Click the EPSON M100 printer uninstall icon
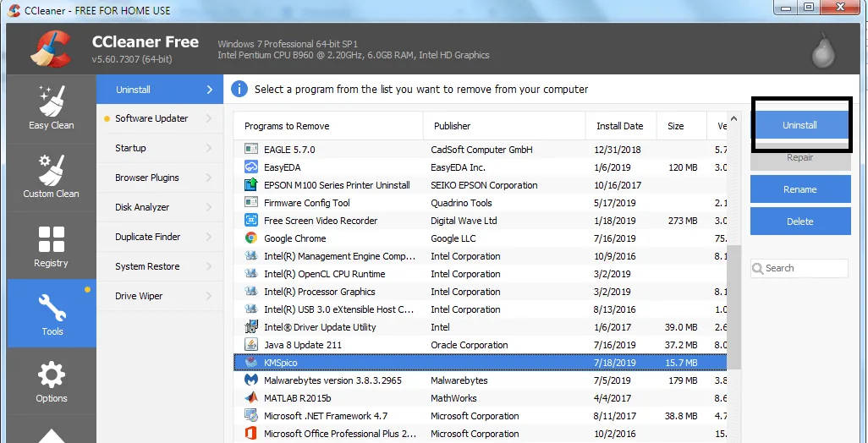 (x=251, y=184)
